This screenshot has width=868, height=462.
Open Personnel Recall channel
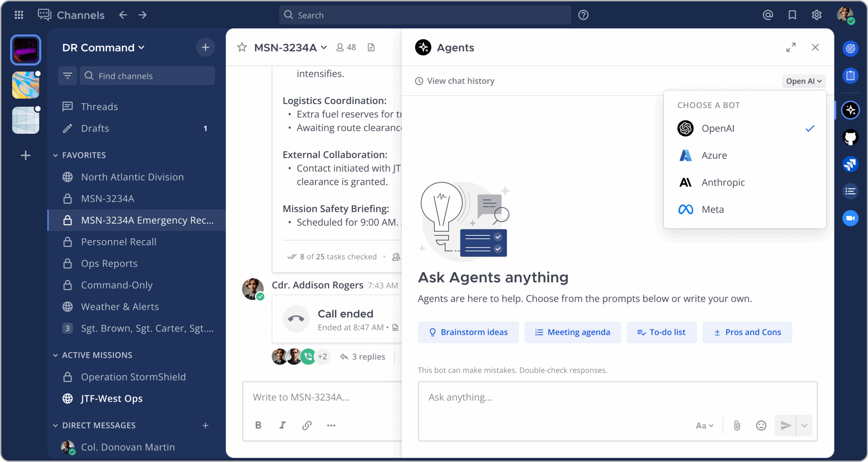(x=136, y=242)
